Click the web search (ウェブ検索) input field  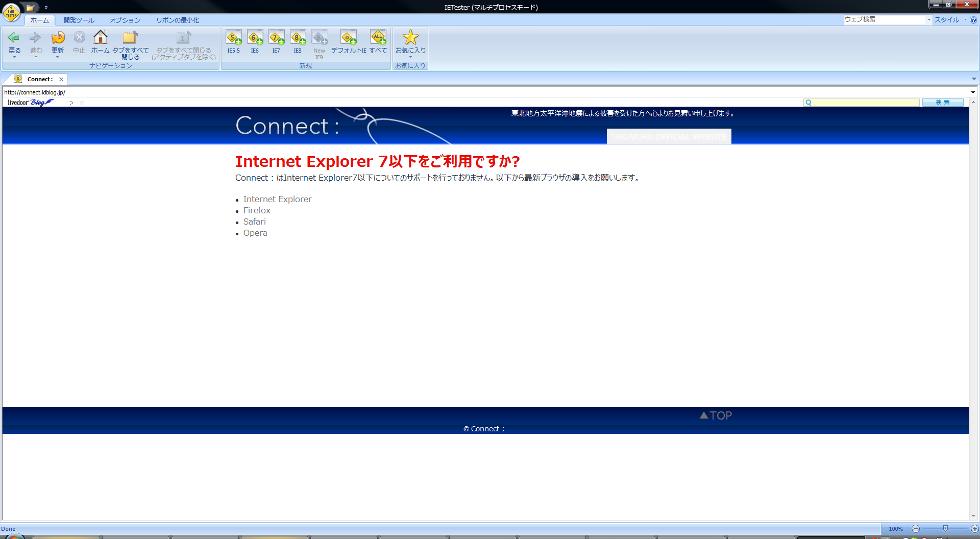click(x=885, y=19)
